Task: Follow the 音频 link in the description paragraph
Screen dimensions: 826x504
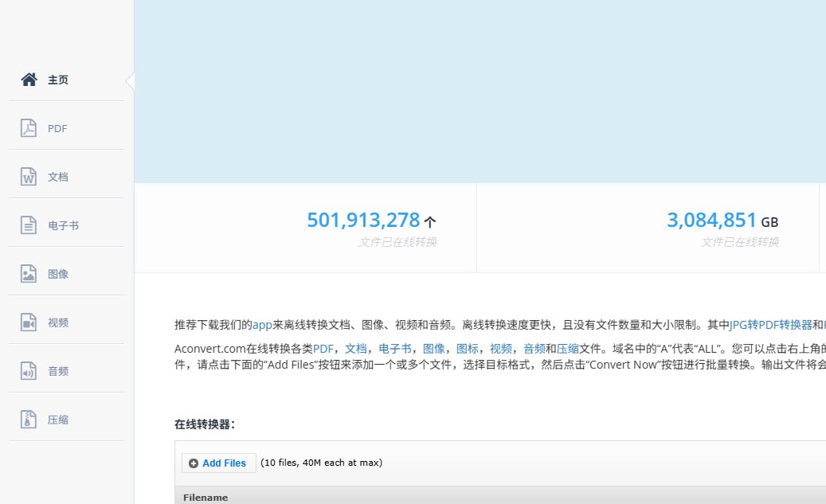Action: coord(534,349)
